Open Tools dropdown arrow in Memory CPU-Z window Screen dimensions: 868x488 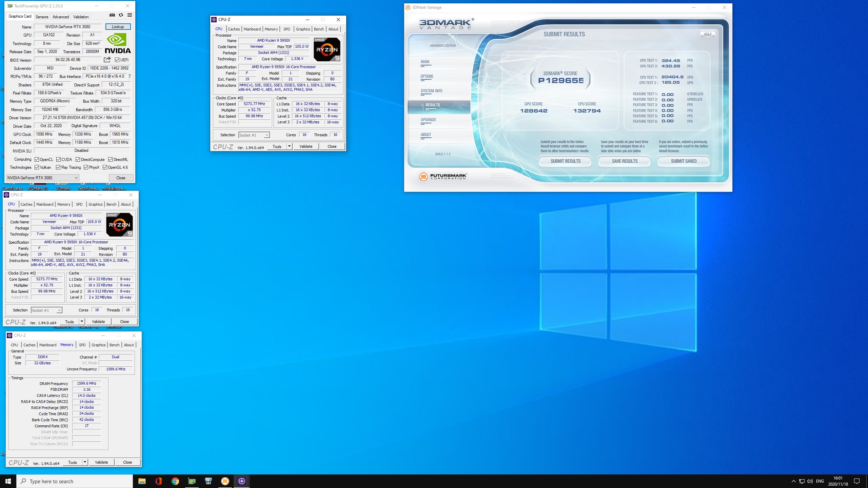[x=85, y=462]
